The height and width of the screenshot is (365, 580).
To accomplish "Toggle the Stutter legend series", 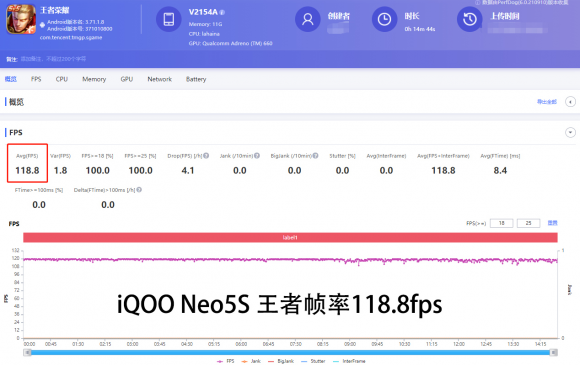I will point(313,361).
